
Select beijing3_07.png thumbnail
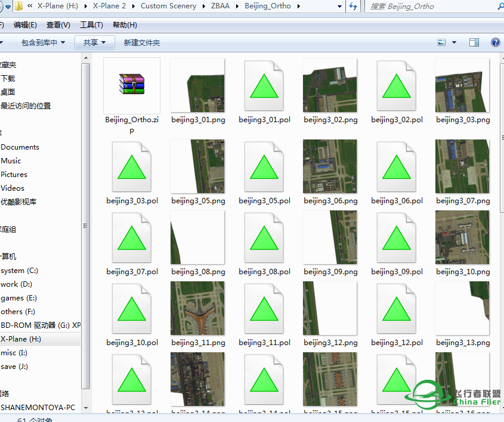click(462, 166)
